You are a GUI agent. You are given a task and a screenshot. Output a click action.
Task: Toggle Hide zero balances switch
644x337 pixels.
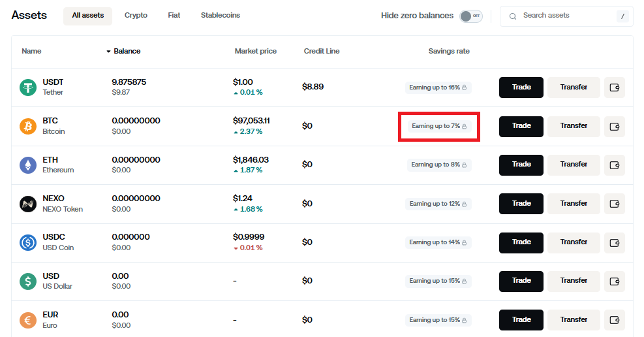click(470, 16)
